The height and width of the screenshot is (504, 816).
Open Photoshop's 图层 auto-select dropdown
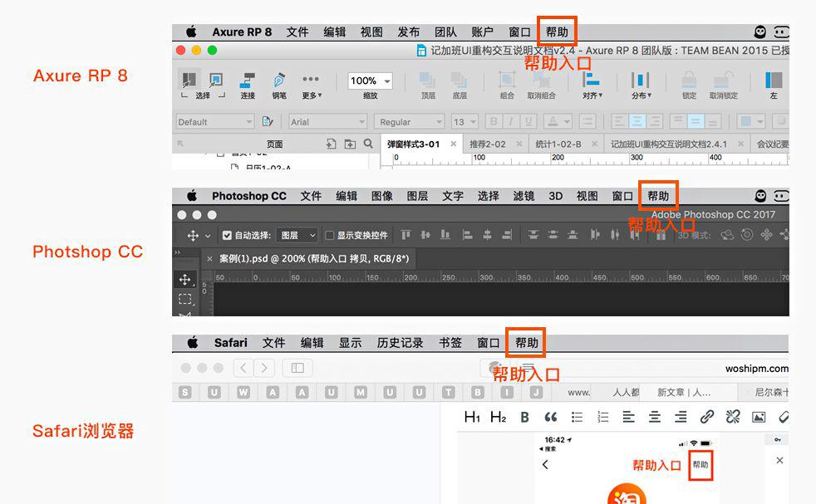coord(297,235)
